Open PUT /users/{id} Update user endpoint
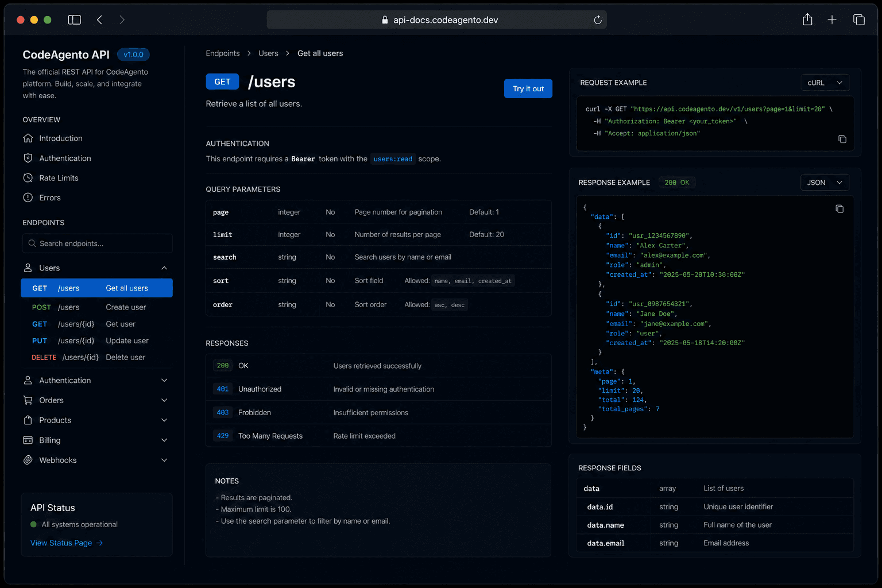Image resolution: width=882 pixels, height=588 pixels. (96, 341)
